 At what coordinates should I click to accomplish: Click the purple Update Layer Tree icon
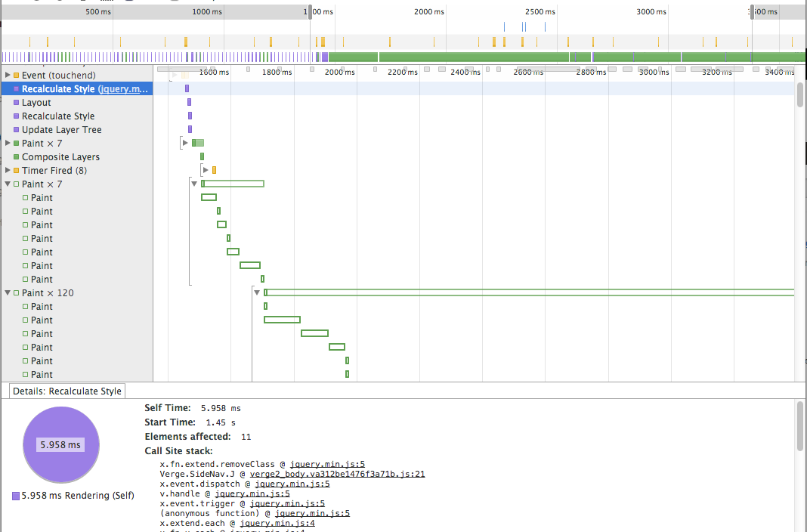click(16, 130)
